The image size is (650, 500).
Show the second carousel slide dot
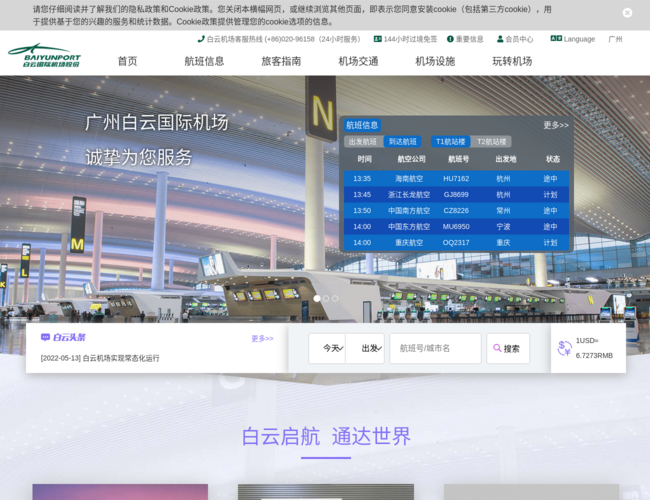326,299
